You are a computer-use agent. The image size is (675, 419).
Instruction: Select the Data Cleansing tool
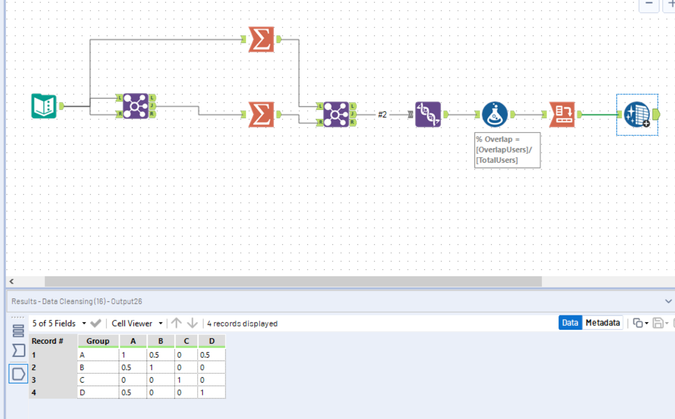pyautogui.click(x=637, y=114)
